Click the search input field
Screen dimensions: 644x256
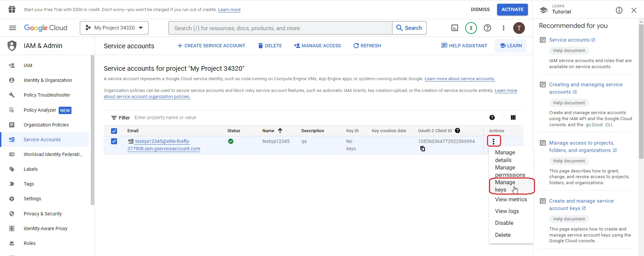(280, 28)
